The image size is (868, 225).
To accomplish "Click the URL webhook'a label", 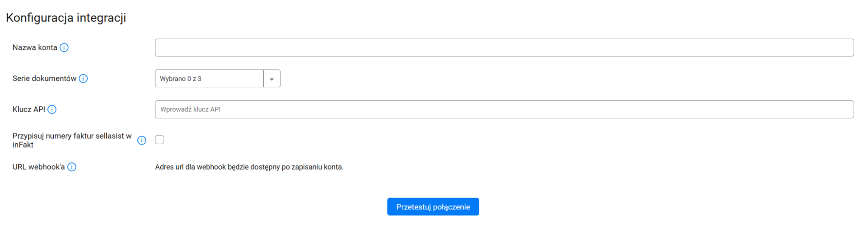I will (x=39, y=167).
